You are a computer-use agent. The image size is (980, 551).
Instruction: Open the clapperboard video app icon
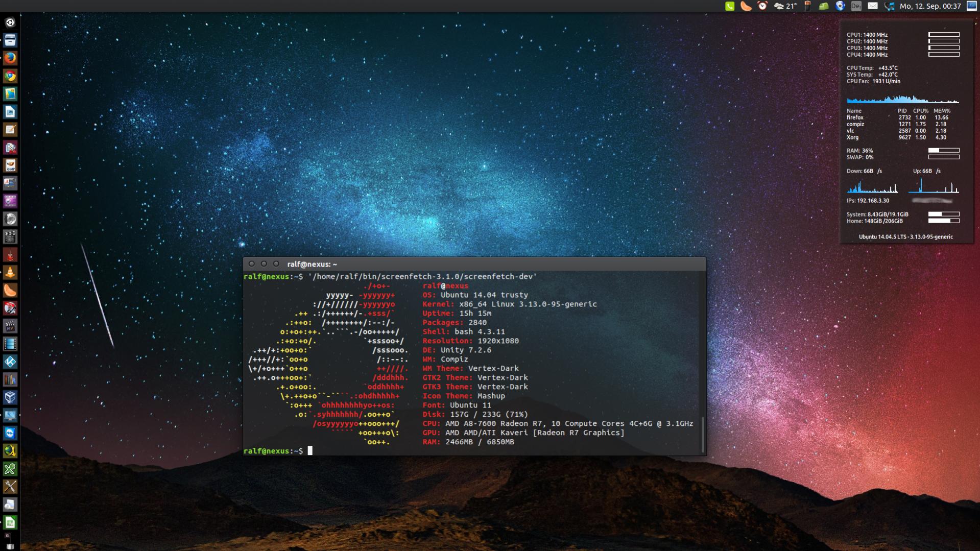pos(10,237)
